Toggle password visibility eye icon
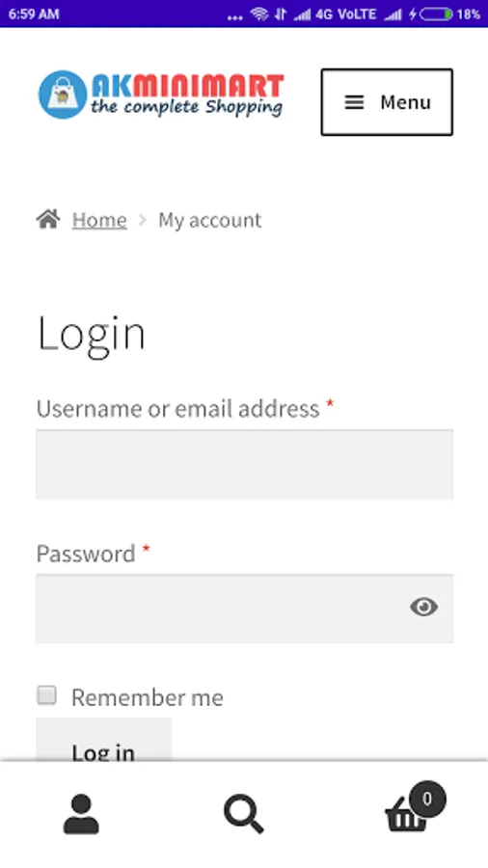Screen dimensions: 488x868 coord(423,608)
